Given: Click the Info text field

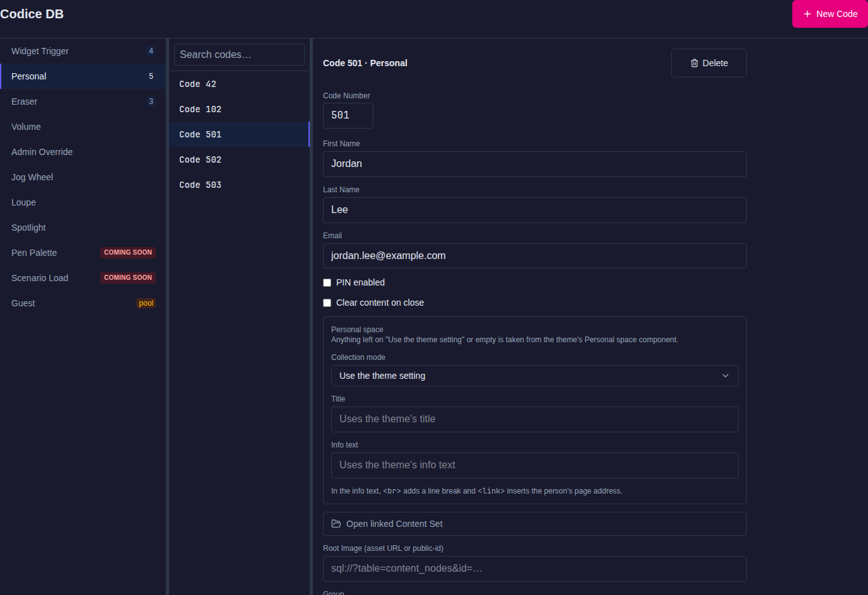Looking at the screenshot, I should click(x=535, y=465).
